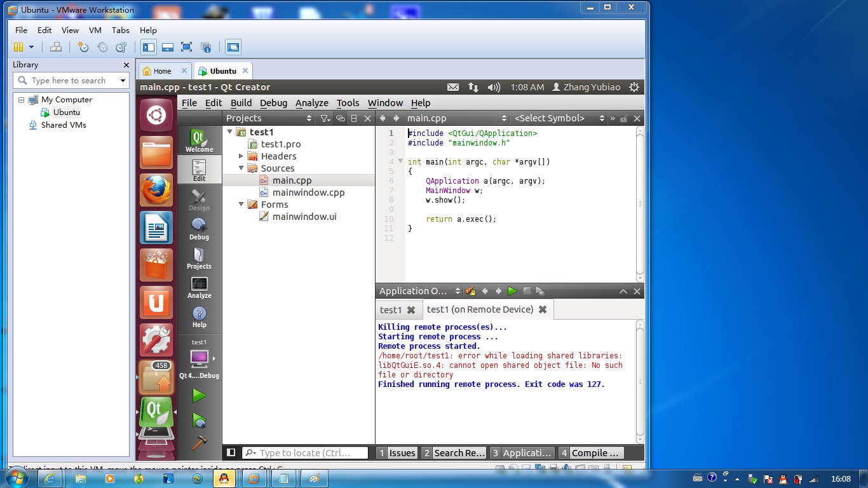Re-run application from Application Output toolbar
The height and width of the screenshot is (488, 868).
[512, 291]
